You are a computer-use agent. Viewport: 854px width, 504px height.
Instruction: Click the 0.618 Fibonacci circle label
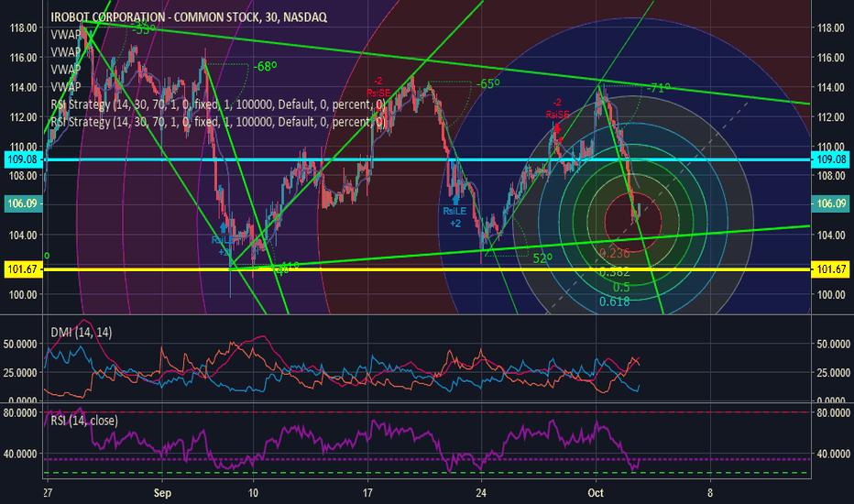pos(614,301)
